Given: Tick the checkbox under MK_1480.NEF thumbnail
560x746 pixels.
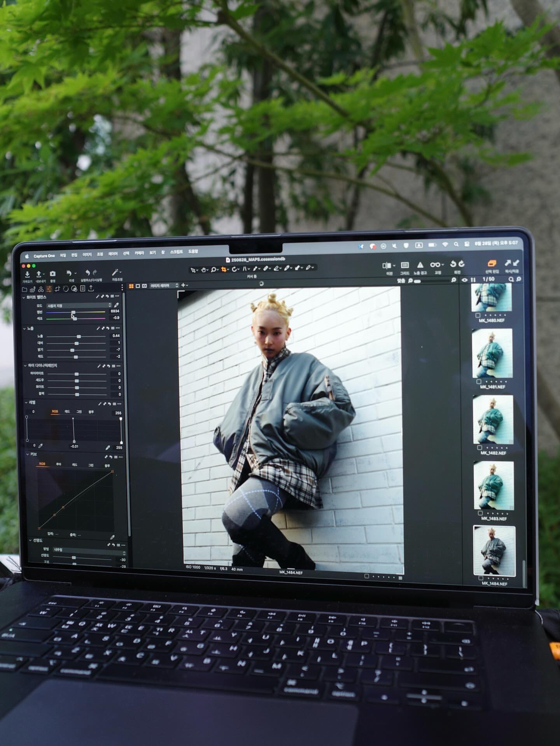Looking at the screenshot, I should [478, 315].
